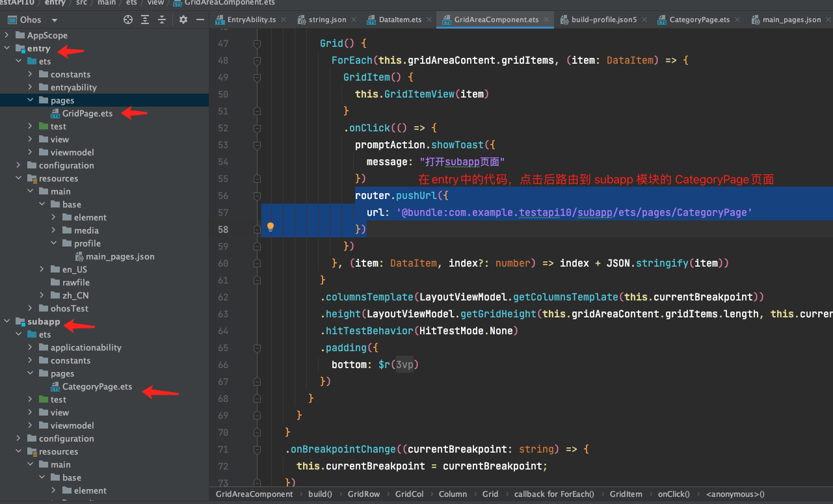Switch to the build-profile.json5 tab
This screenshot has width=833, height=504.
point(604,20)
